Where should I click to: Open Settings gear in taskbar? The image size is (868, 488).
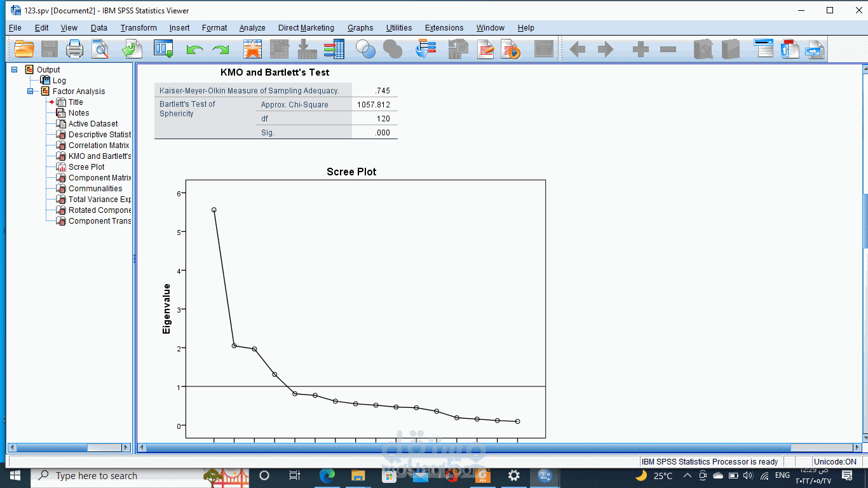pos(513,475)
